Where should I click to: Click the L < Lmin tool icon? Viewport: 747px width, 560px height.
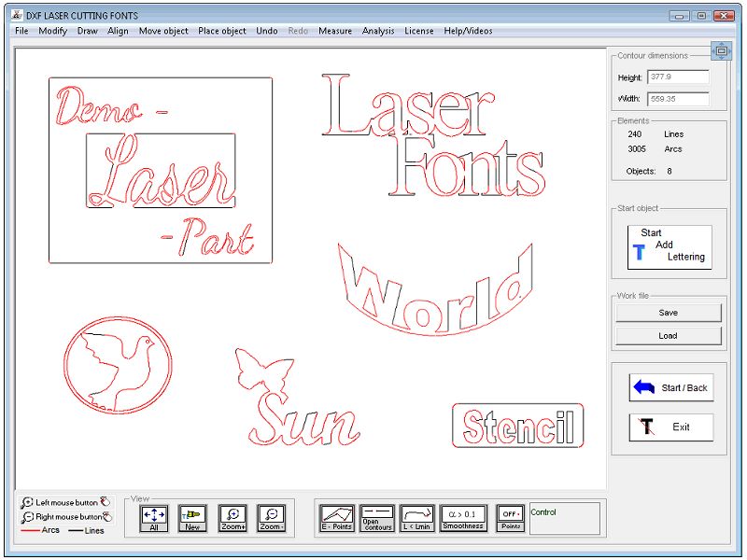[x=417, y=518]
